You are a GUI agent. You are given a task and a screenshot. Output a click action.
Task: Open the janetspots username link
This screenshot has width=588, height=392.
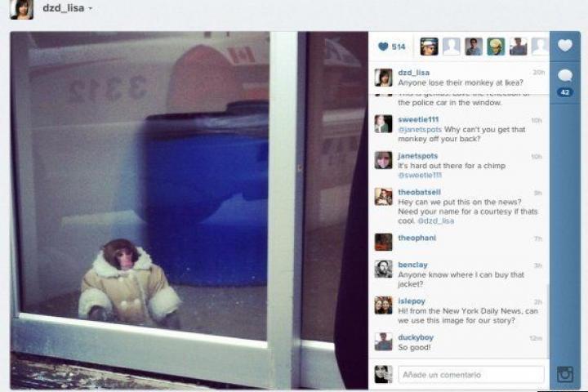pos(418,156)
